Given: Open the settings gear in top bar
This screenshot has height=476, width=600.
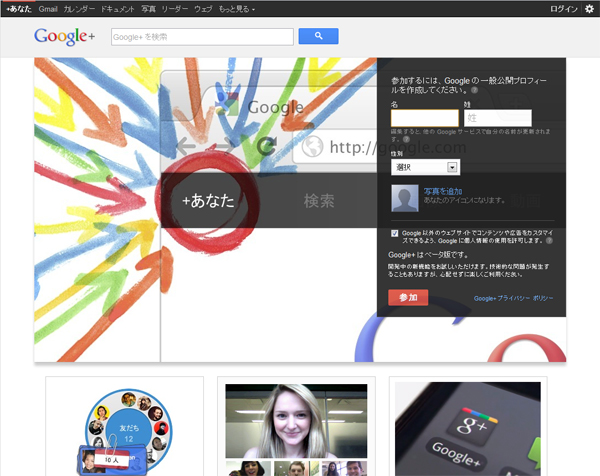Looking at the screenshot, I should coord(590,8).
